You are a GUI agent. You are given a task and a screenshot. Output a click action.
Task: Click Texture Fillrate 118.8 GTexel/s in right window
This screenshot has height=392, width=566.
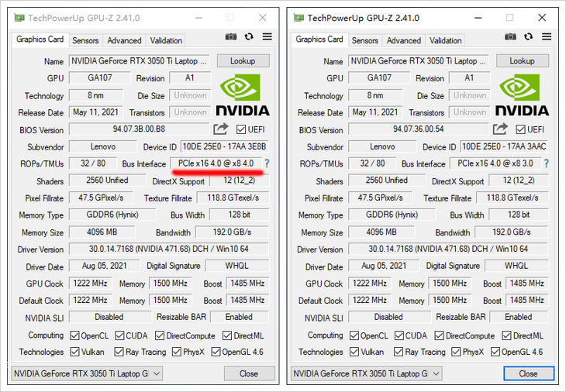pyautogui.click(x=513, y=198)
